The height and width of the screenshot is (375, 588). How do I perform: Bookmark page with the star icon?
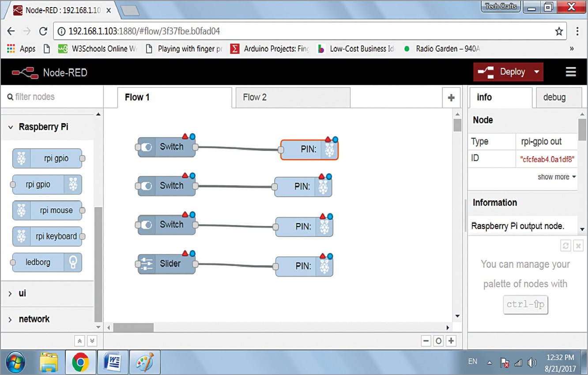coord(559,31)
